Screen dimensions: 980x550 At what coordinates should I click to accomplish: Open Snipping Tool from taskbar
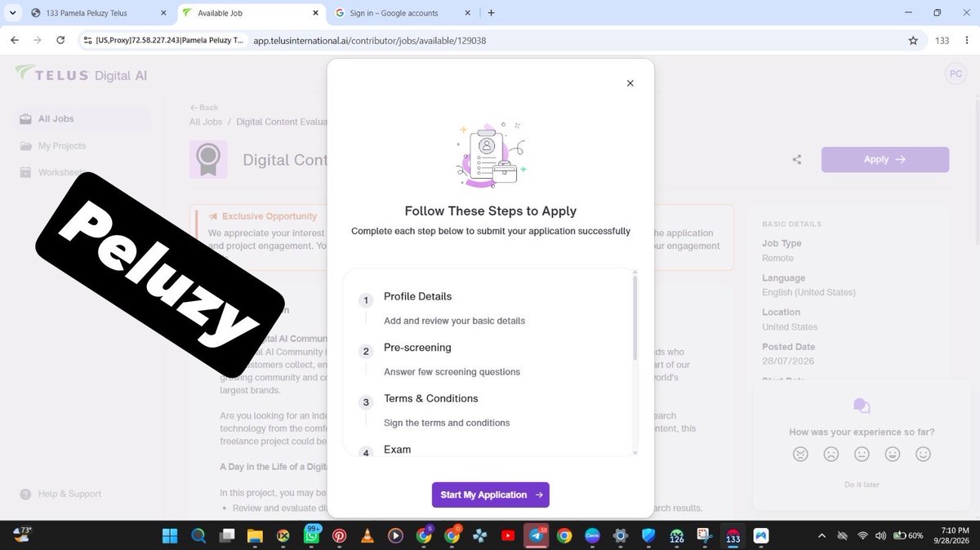coord(705,536)
